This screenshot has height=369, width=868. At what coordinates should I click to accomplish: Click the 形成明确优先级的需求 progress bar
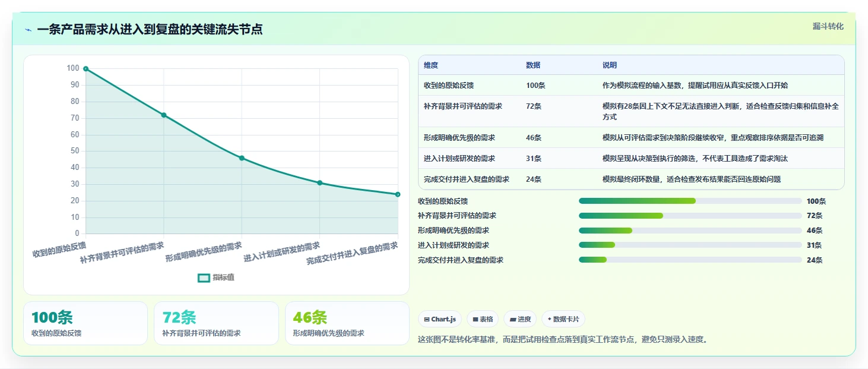(690, 231)
